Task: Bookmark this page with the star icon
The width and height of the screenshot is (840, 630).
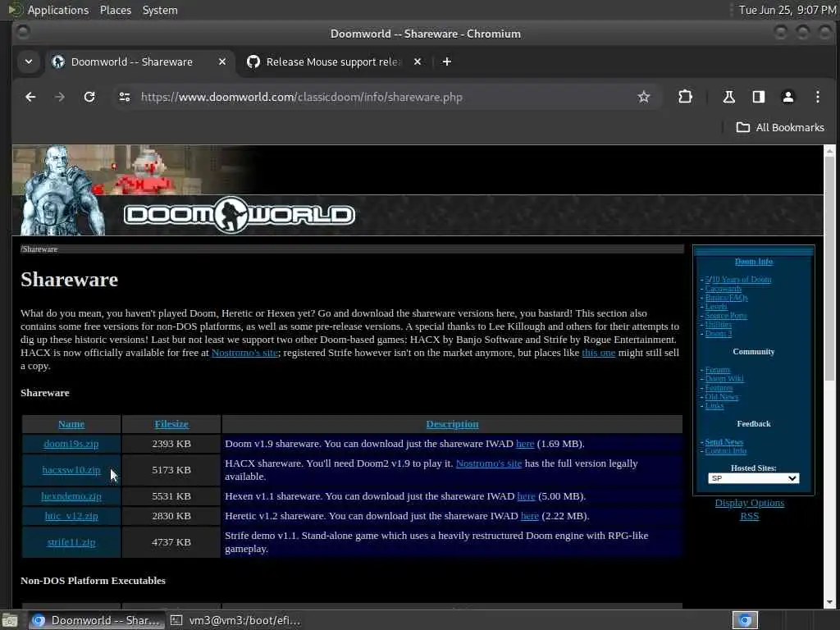Action: [x=643, y=97]
